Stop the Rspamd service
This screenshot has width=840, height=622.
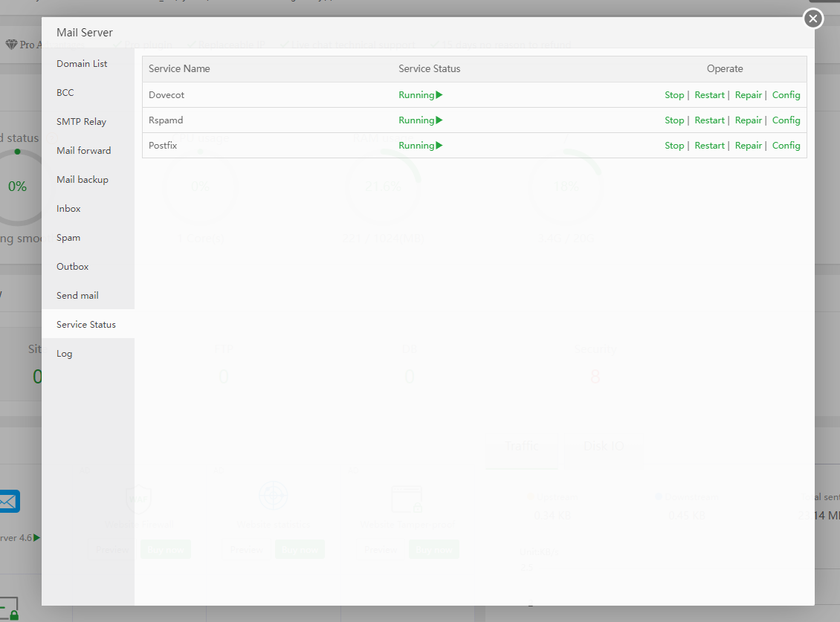click(674, 120)
